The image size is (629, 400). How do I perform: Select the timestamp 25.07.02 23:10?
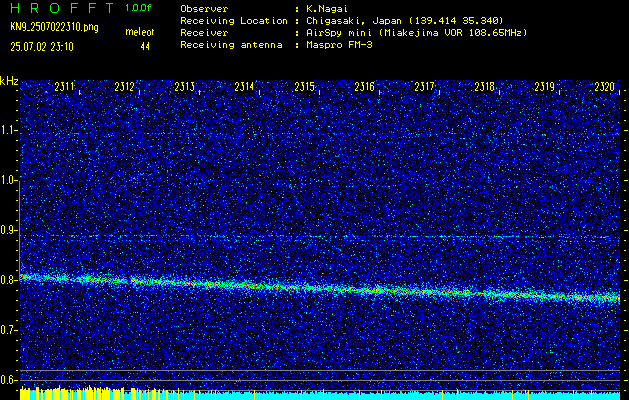point(42,47)
